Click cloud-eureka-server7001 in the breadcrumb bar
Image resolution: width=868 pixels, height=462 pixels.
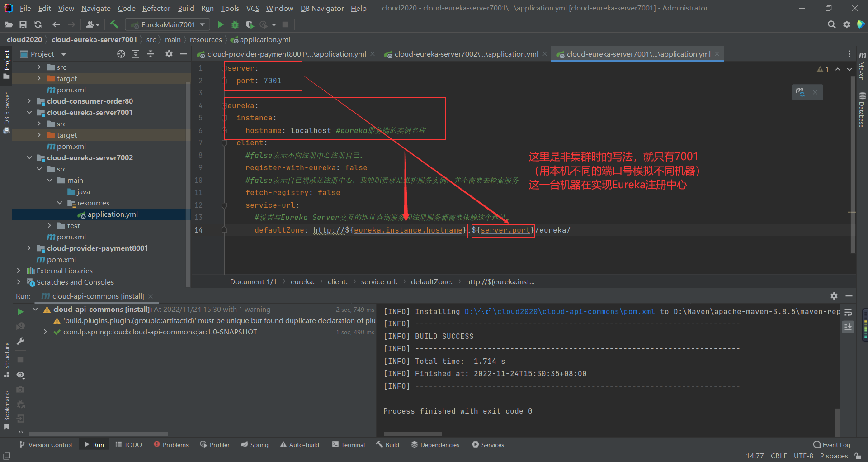click(x=94, y=39)
